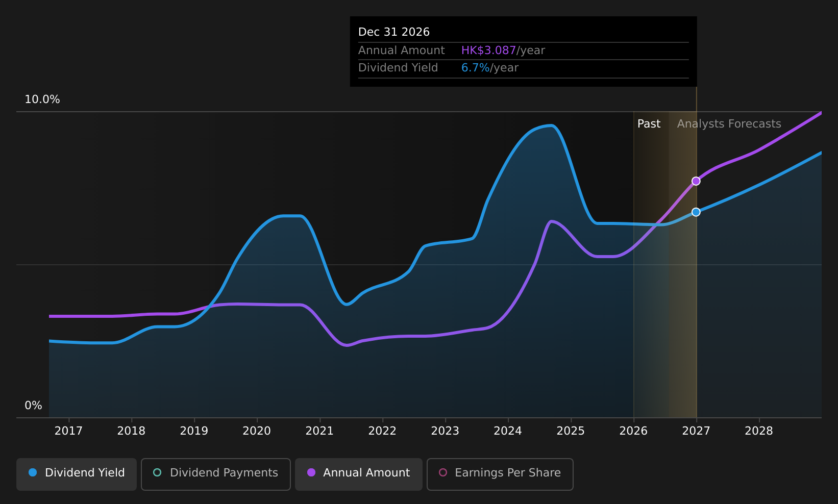The width and height of the screenshot is (838, 504).
Task: Click the 2028 x-axis label
Action: pos(759,431)
